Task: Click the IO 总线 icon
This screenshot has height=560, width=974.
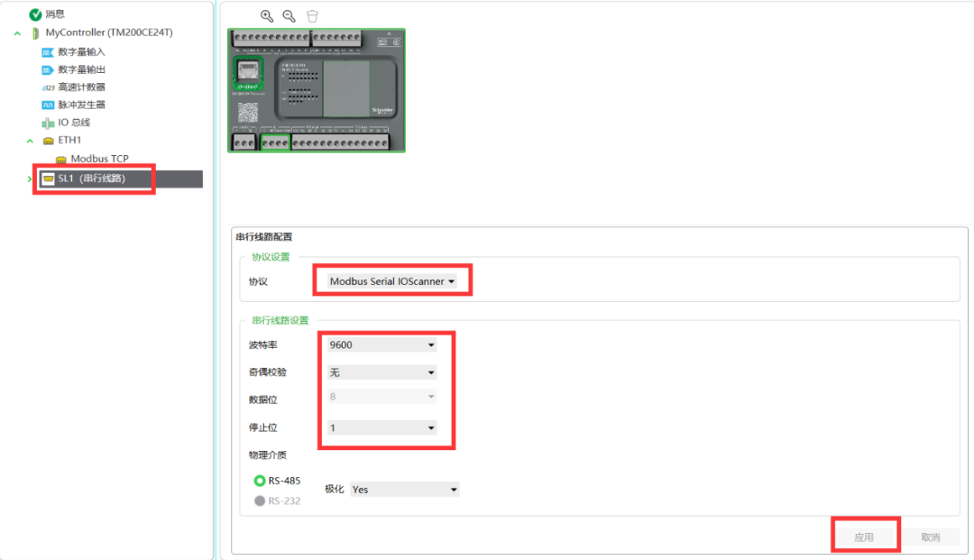Action: coord(47,123)
